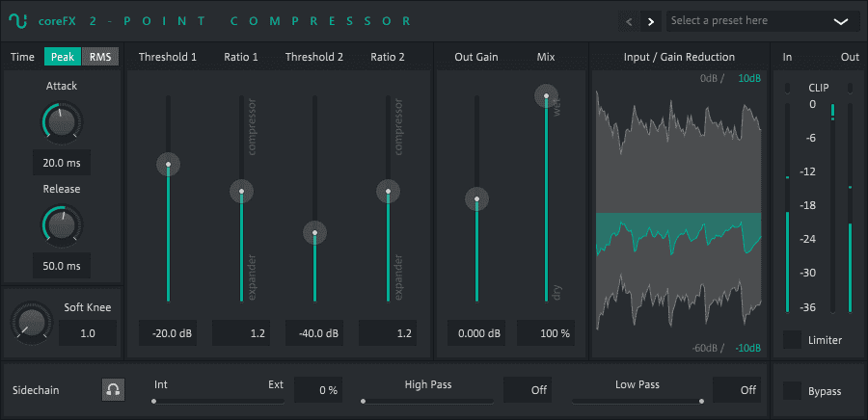This screenshot has width=868, height=420.
Task: Toggle the Bypass checkbox
Action: pos(792,390)
